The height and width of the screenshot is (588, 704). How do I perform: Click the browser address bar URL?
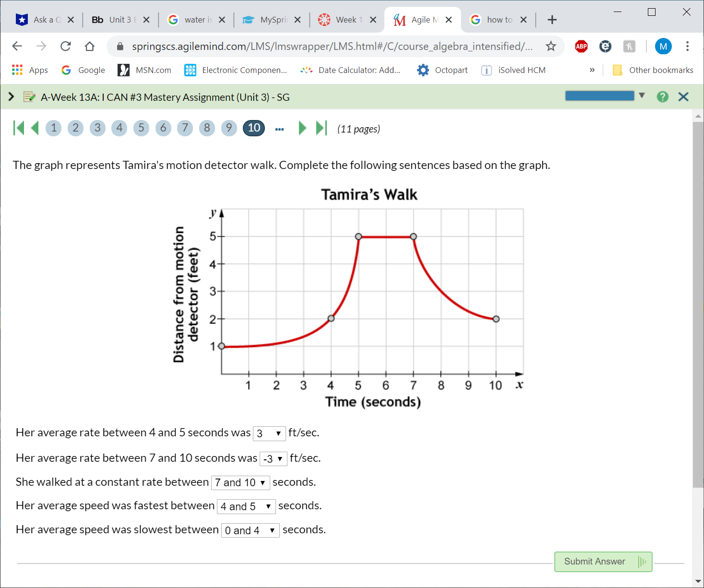coord(332,46)
